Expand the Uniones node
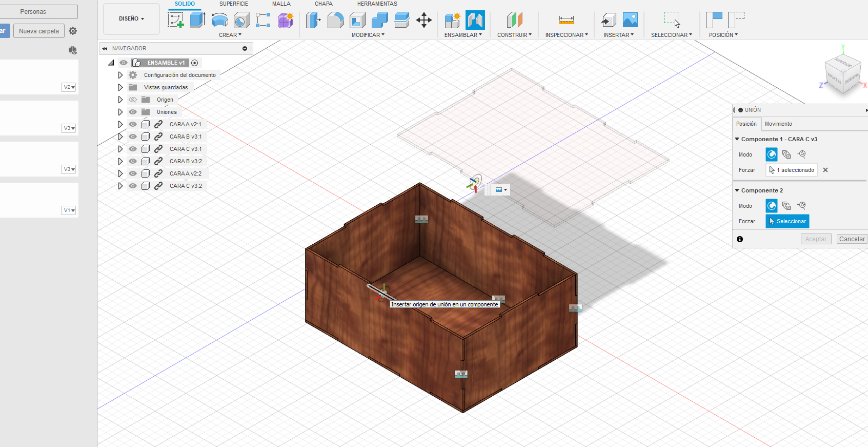This screenshot has height=447, width=868. [x=120, y=112]
